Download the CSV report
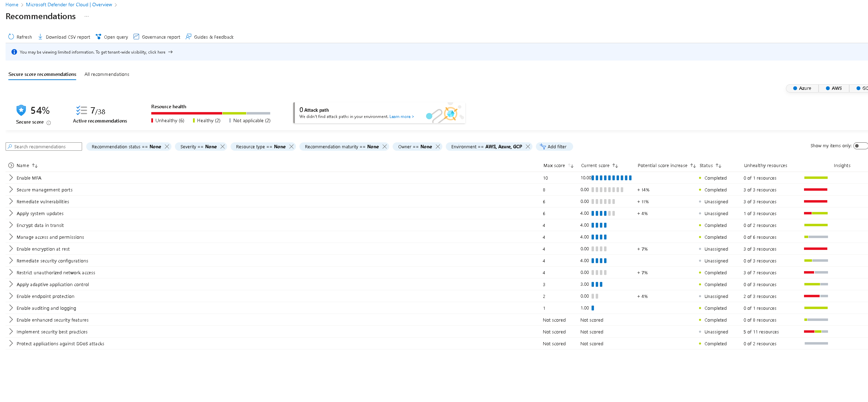Screen dimensions: 868x402 click(x=64, y=37)
